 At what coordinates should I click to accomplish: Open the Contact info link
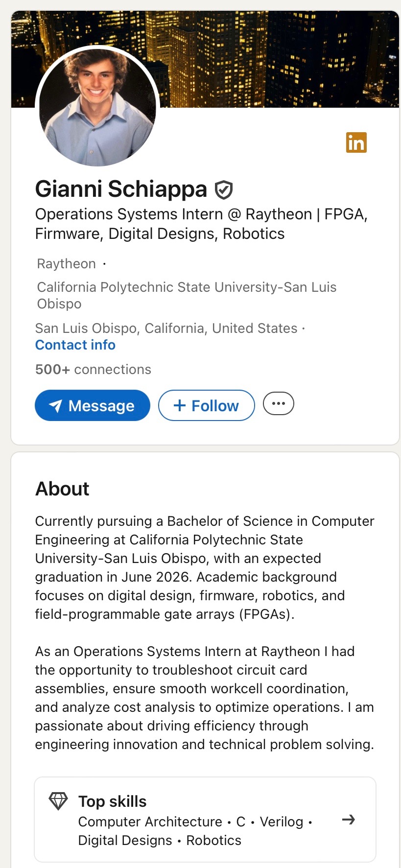[75, 345]
